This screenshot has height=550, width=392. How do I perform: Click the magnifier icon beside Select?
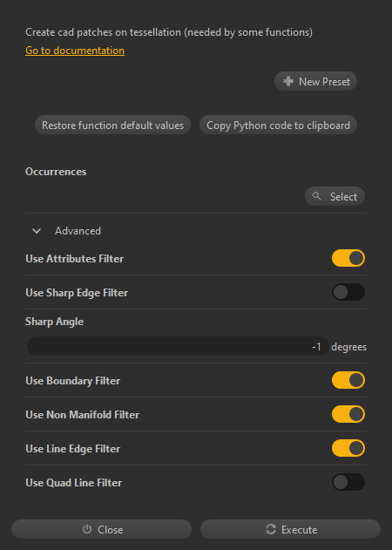click(x=316, y=196)
